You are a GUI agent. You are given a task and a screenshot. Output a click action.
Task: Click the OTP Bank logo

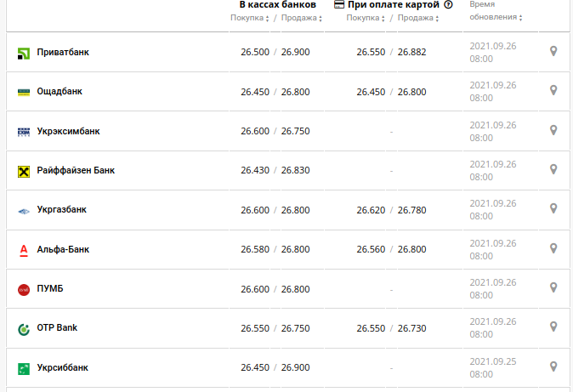24,328
